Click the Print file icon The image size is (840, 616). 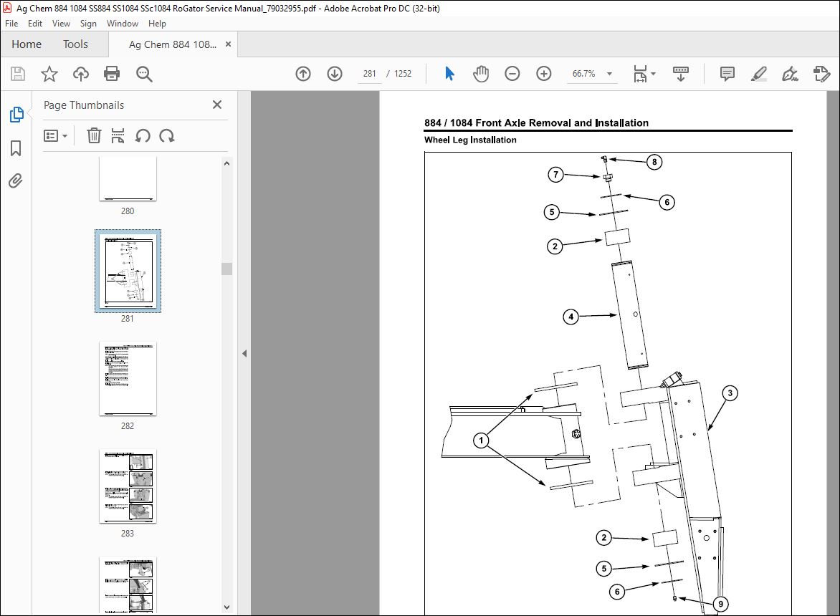point(112,74)
